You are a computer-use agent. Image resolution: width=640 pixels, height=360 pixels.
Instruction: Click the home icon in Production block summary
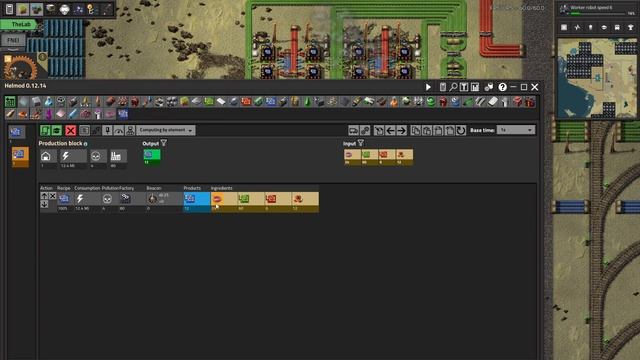click(x=46, y=156)
